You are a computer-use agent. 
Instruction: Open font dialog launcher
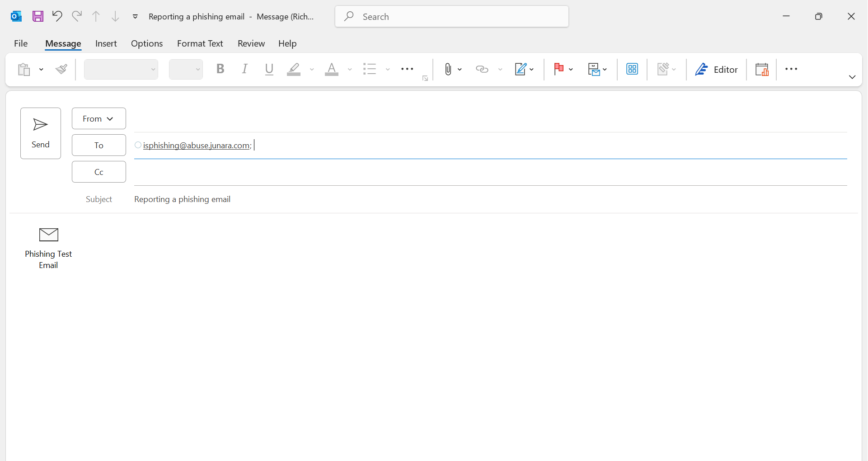pos(425,79)
